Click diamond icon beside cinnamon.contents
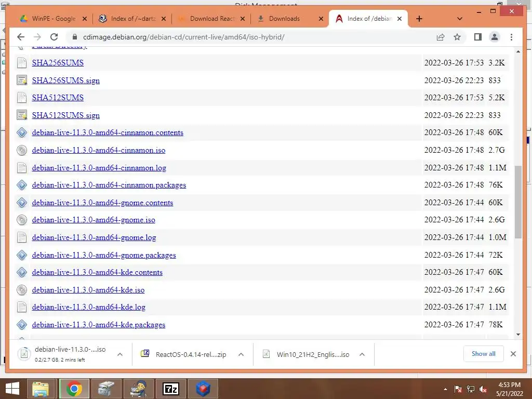The image size is (532, 399). pyautogui.click(x=22, y=132)
